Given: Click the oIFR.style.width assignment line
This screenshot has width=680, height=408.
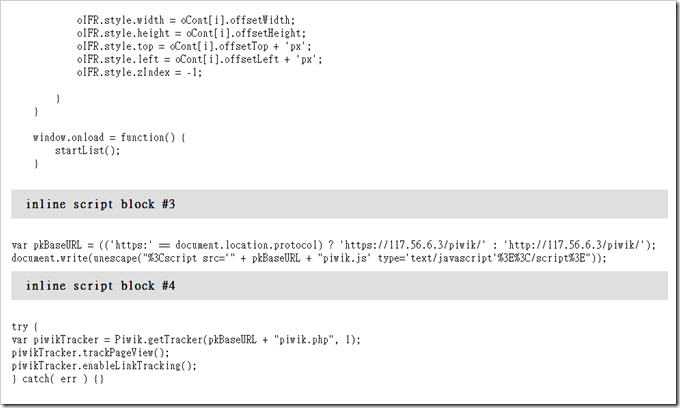Looking at the screenshot, I should pos(186,20).
